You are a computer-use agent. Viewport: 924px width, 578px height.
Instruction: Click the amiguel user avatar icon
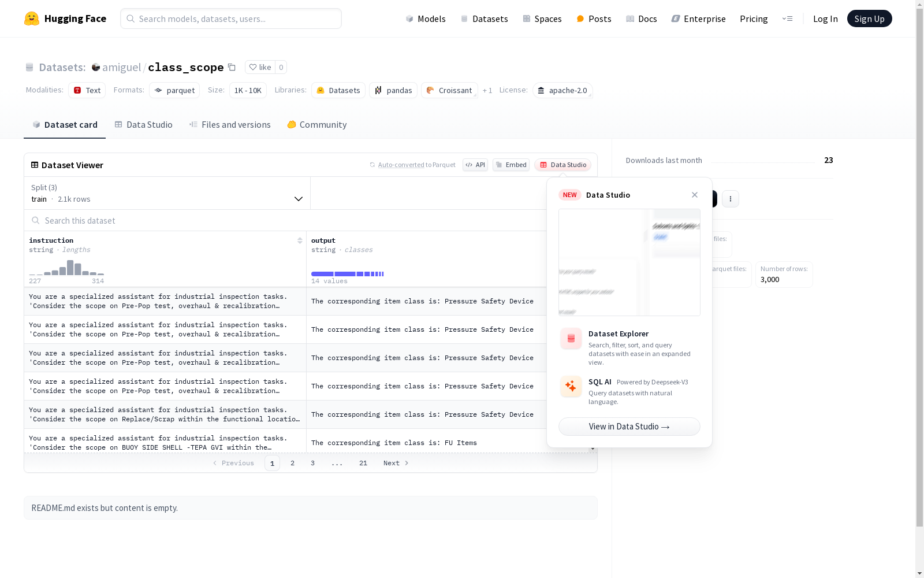96,67
